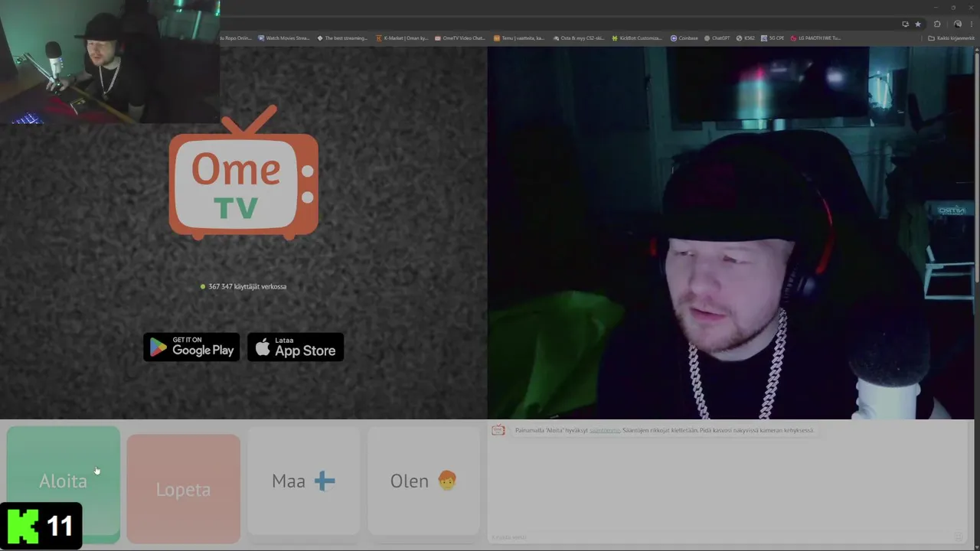Bookmark this page with the star icon
This screenshot has width=980, height=551.
[x=918, y=24]
